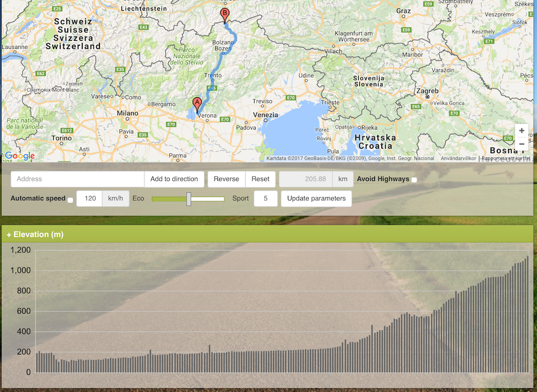Click the Google logo on the map
The width and height of the screenshot is (537, 392).
[19, 156]
